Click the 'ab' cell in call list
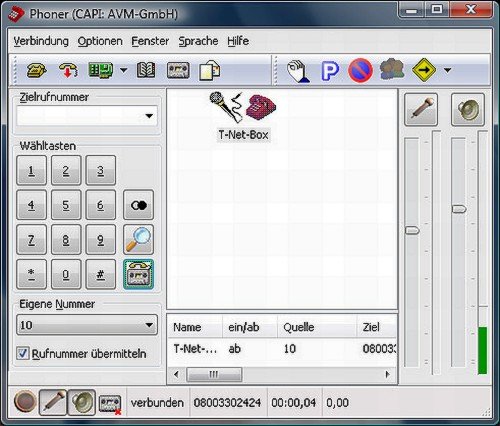The width and height of the screenshot is (500, 426). (235, 349)
